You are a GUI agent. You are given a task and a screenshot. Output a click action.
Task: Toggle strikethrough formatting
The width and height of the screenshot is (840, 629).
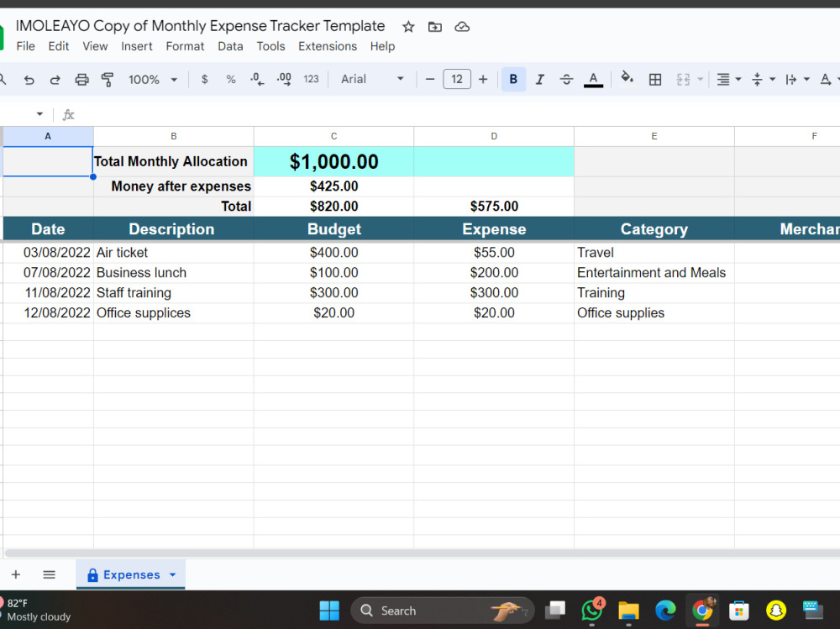[x=566, y=79]
